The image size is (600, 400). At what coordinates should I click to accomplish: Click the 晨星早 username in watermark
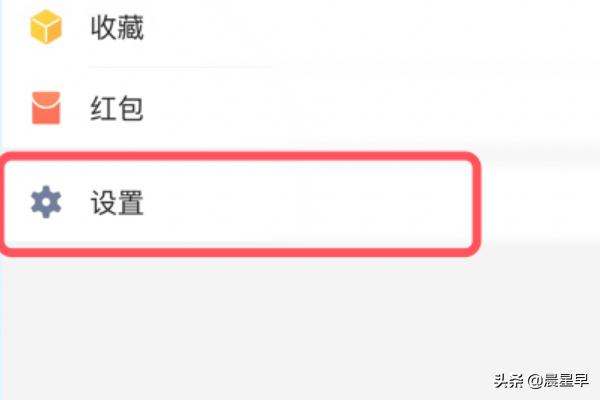566,380
